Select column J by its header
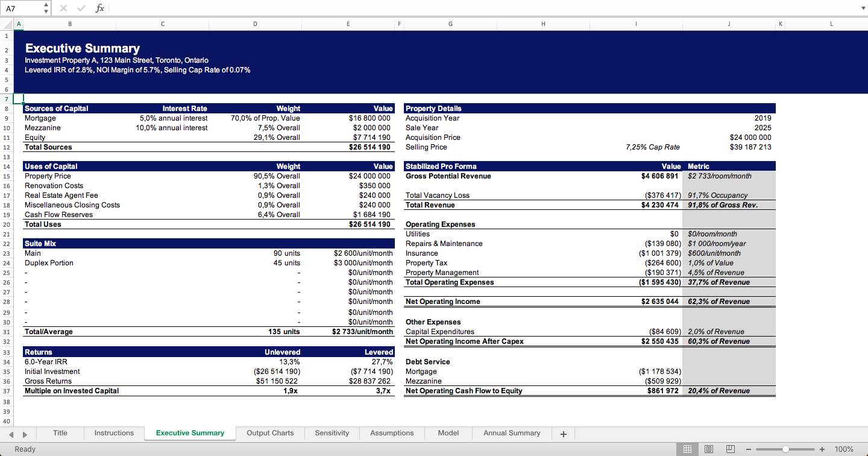868x456 pixels. click(x=729, y=24)
